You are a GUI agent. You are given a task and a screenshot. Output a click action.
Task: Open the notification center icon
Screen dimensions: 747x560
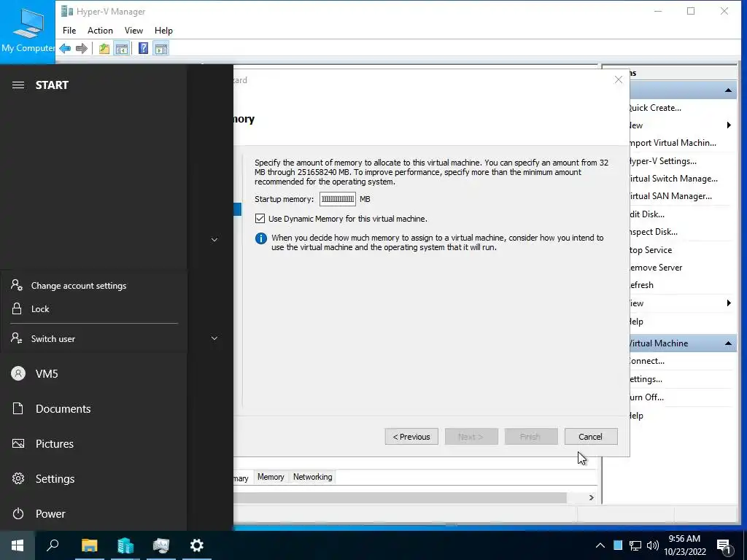click(724, 545)
